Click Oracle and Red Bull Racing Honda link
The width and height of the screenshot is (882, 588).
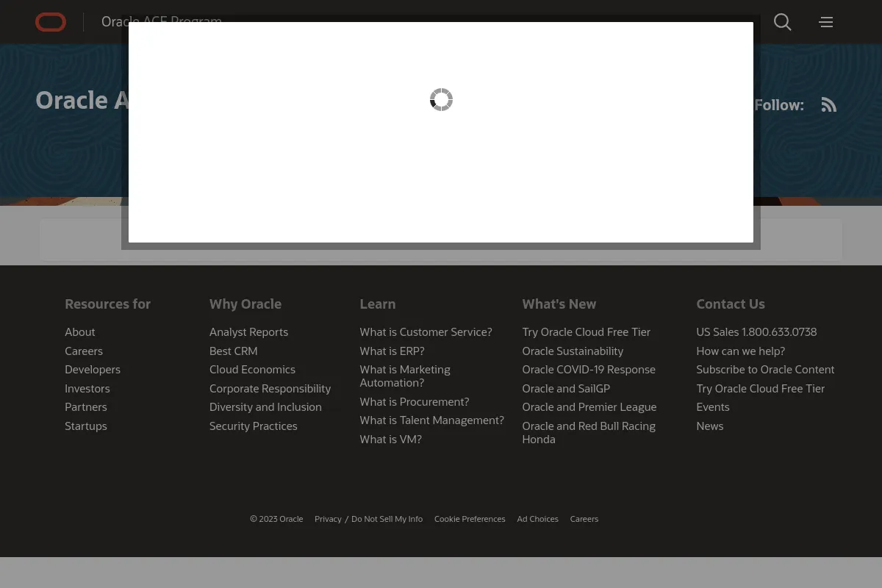click(x=589, y=433)
